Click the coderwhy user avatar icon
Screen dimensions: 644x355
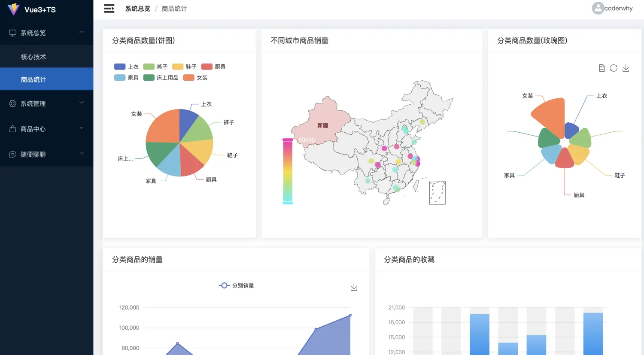[x=598, y=8]
